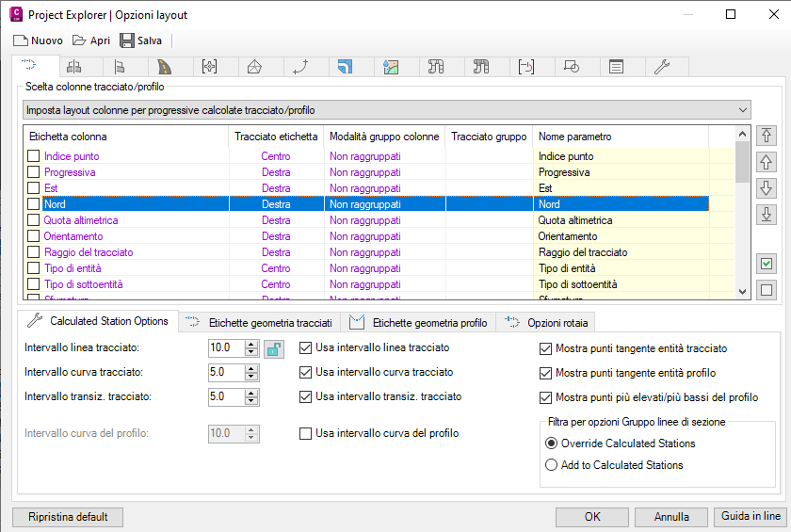Screen dimensions: 791x532
Task: Check all columns with the green-tick button
Action: [767, 264]
